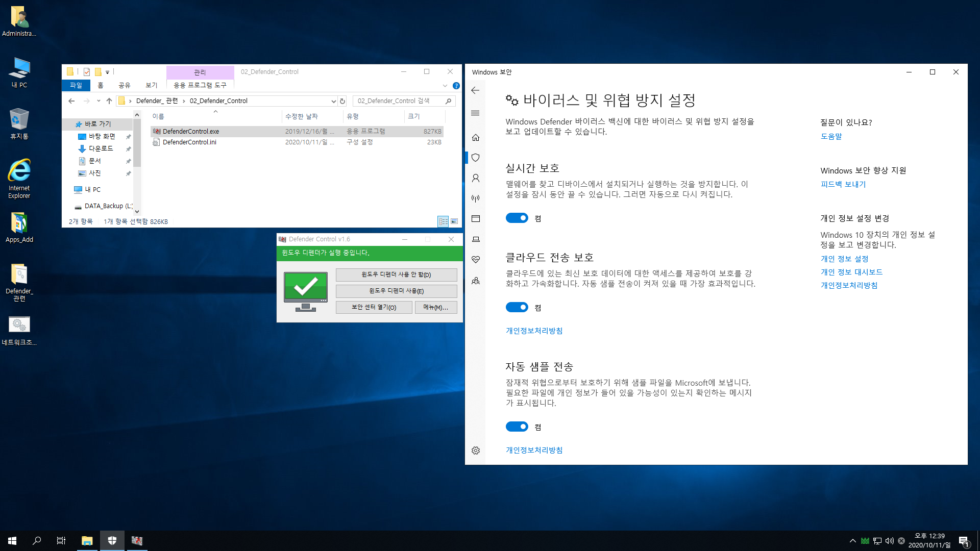This screenshot has height=551, width=980.
Task: Open Family options icon in sidebar
Action: coord(476,281)
